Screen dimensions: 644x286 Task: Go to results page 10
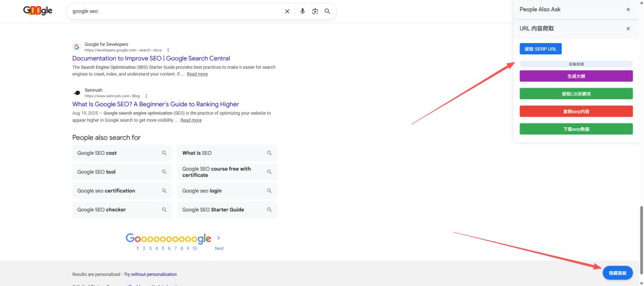[x=194, y=248]
